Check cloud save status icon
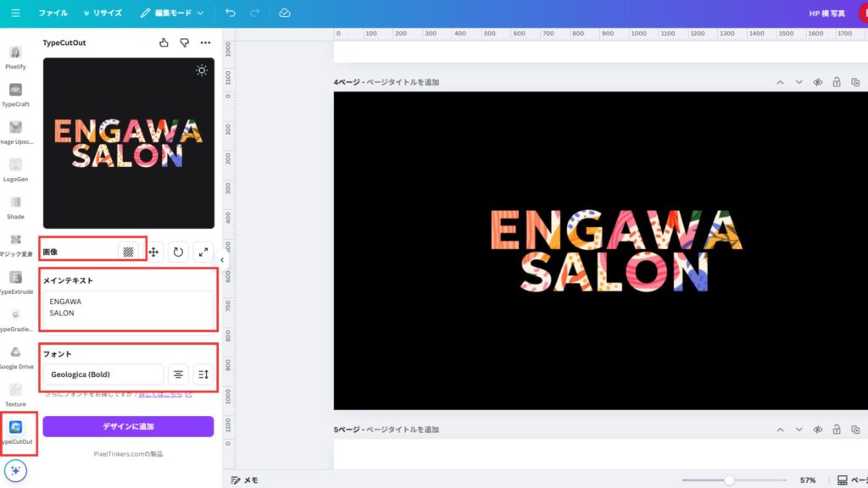The width and height of the screenshot is (868, 488). 285,13
